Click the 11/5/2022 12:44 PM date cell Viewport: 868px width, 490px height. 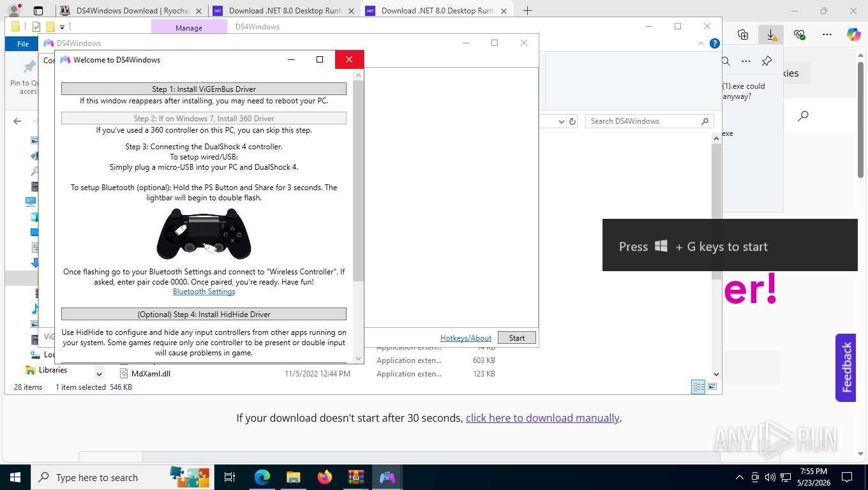pyautogui.click(x=317, y=374)
